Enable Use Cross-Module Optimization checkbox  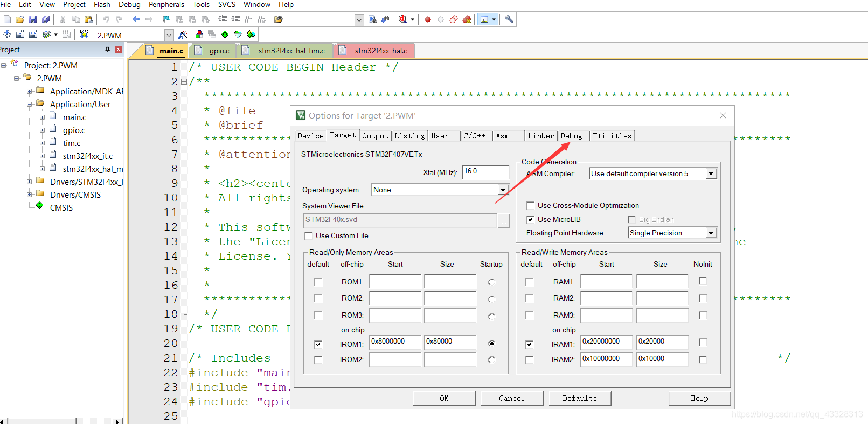click(x=531, y=205)
